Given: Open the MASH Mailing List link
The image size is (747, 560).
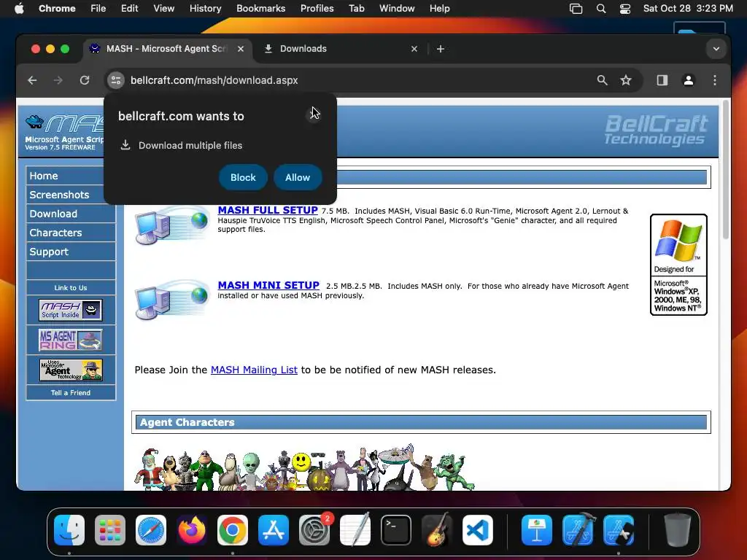Looking at the screenshot, I should point(254,370).
